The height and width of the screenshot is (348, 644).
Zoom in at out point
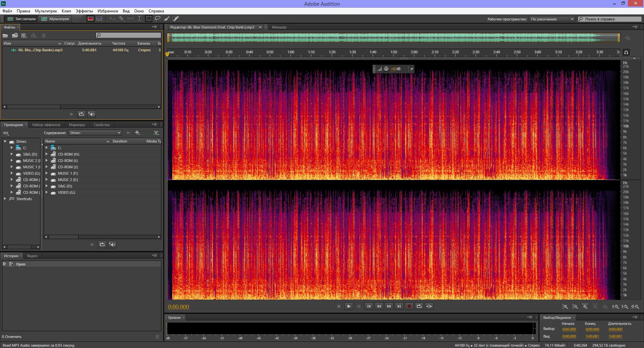click(625, 306)
